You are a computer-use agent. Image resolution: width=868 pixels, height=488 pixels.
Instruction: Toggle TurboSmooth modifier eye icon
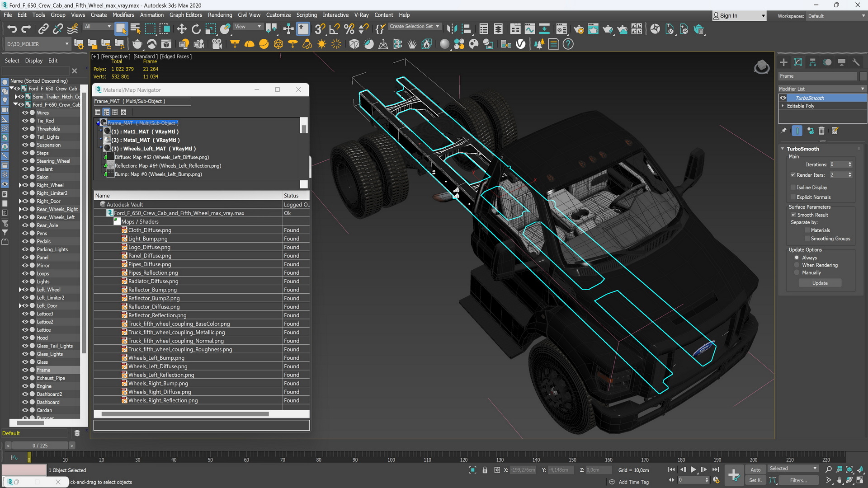(x=783, y=98)
